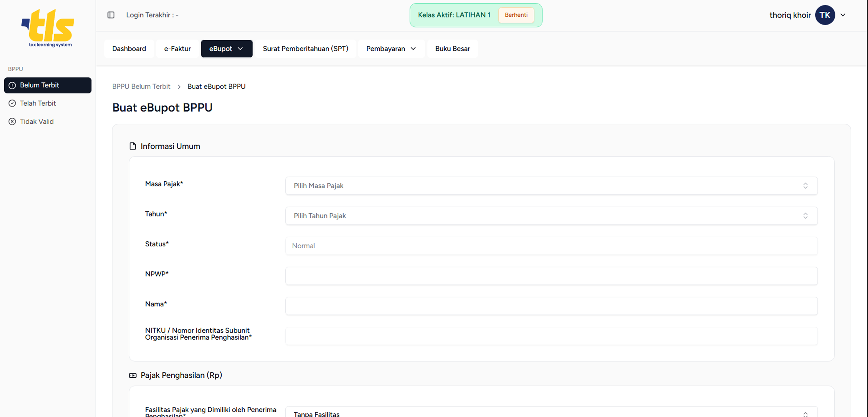Click the sidebar collapse toggle icon
868x417 pixels.
(x=111, y=15)
